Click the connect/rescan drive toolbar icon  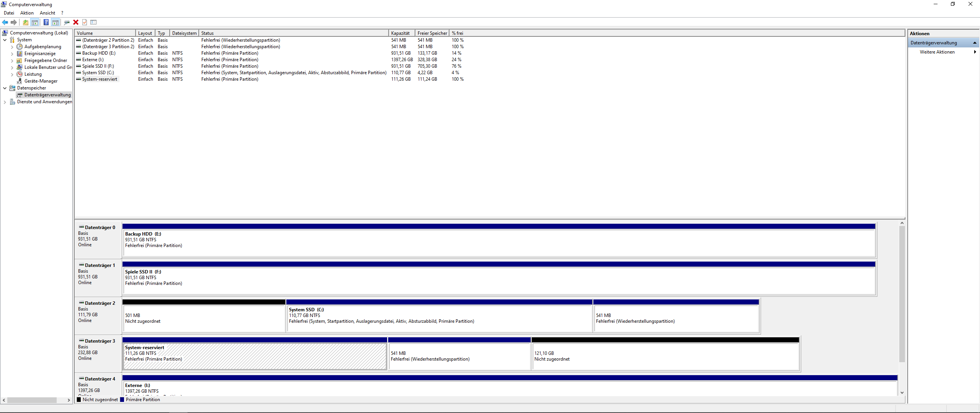click(x=67, y=22)
